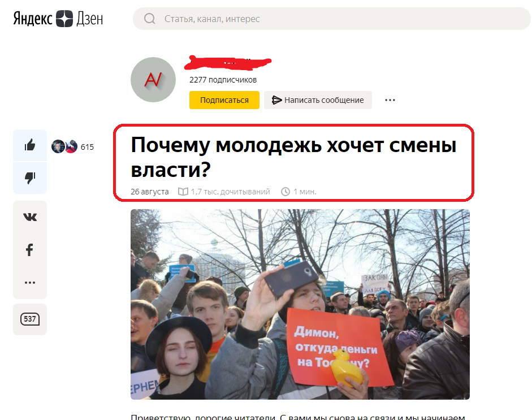532x420 pixels.
Task: Open channel options three-dot menu
Action: [x=390, y=100]
